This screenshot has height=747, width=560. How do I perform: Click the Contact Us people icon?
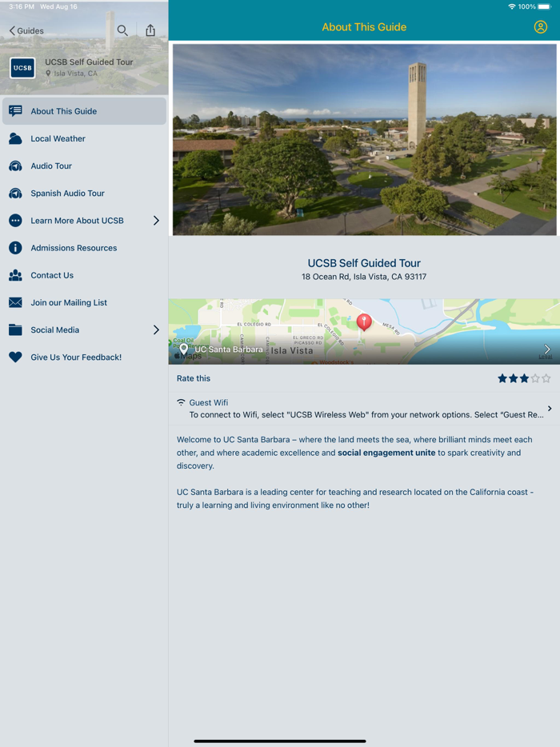click(15, 275)
